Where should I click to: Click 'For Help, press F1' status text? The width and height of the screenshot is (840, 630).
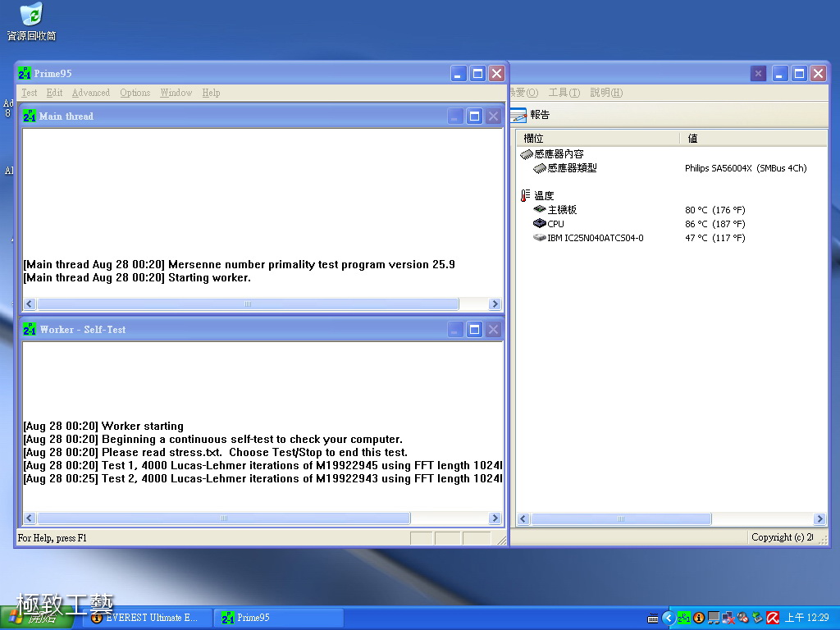(52, 538)
